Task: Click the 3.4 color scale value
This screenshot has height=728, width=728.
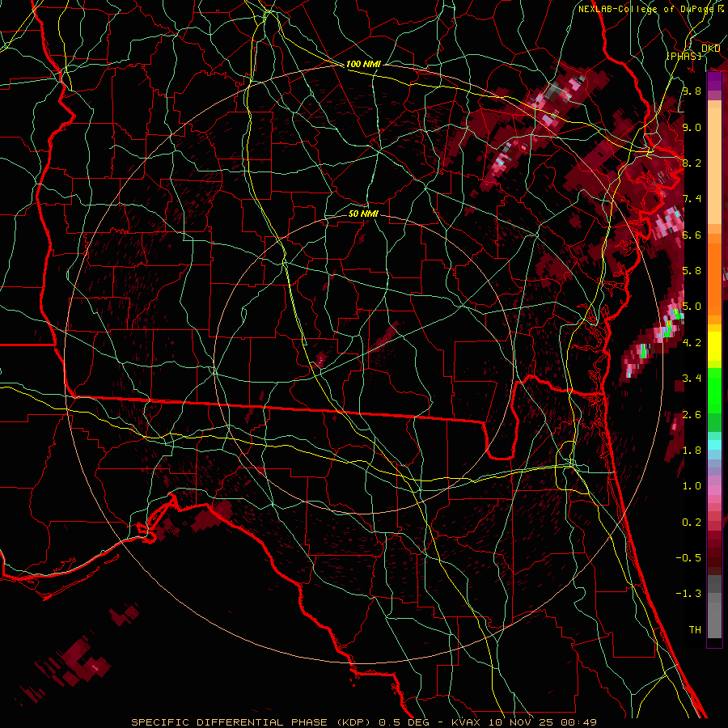Action: [692, 379]
